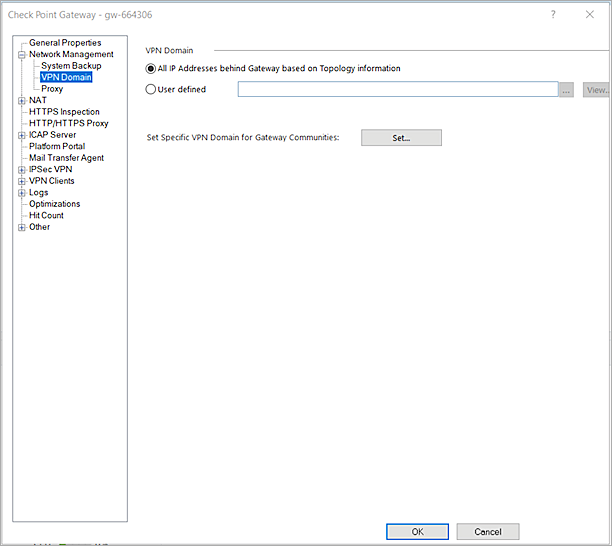Click Set for Gateway Communities
Viewport: 612px width, 546px height.
(401, 138)
